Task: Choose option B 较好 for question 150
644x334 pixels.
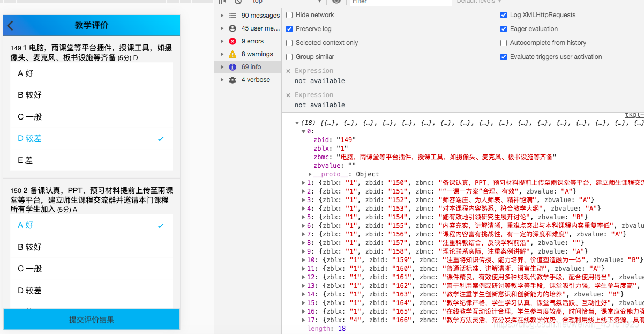Action: (x=91, y=247)
